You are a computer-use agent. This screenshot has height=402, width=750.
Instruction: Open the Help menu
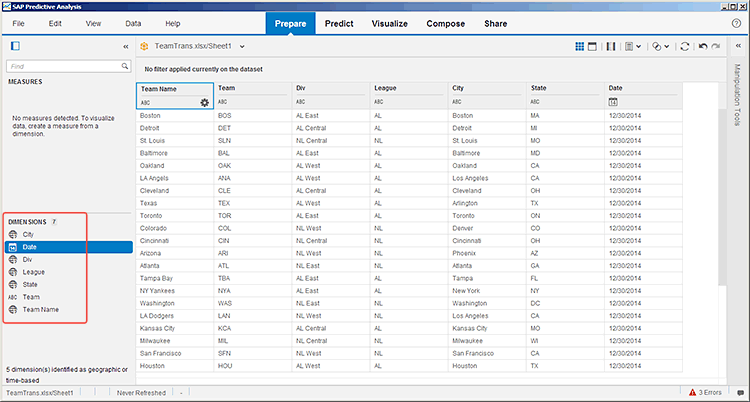pos(173,23)
